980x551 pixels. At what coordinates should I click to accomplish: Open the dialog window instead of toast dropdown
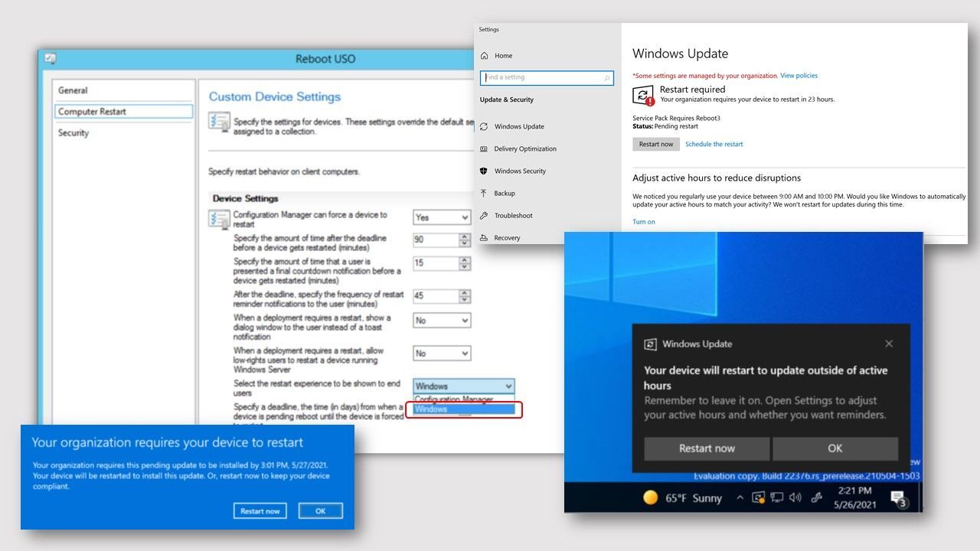442,321
